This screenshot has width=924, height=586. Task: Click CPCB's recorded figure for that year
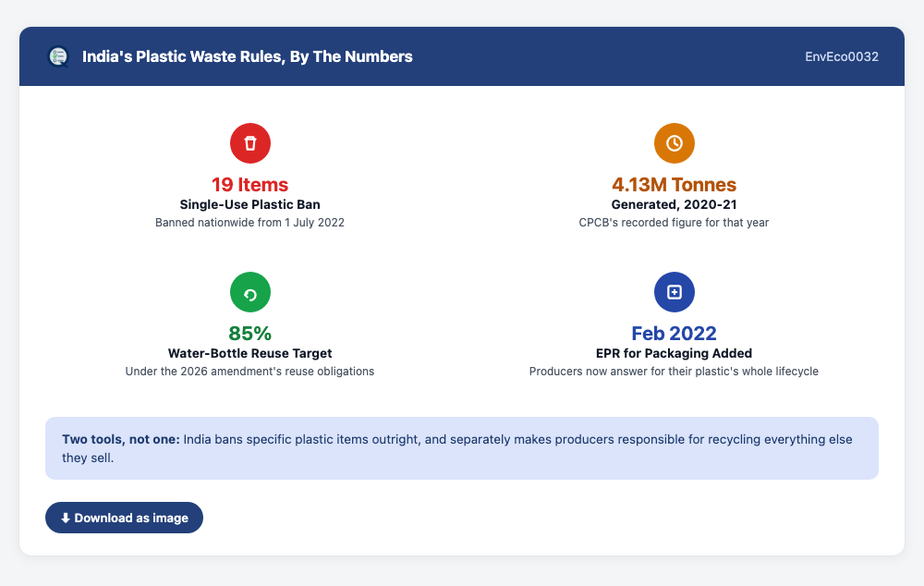click(675, 222)
